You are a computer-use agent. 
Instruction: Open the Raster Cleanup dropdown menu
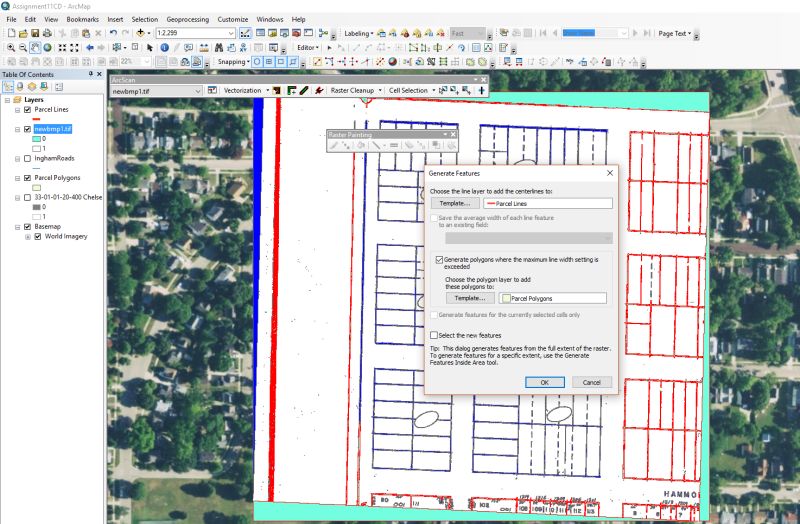pyautogui.click(x=356, y=90)
